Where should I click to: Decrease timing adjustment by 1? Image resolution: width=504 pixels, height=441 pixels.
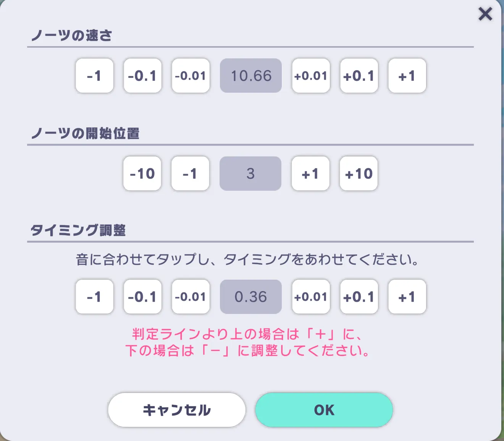point(94,297)
